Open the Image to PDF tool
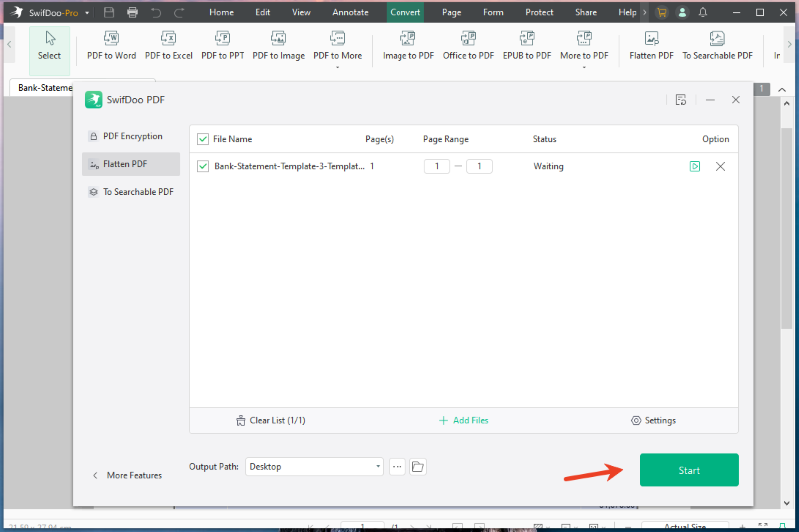Image resolution: width=799 pixels, height=532 pixels. pyautogui.click(x=408, y=46)
